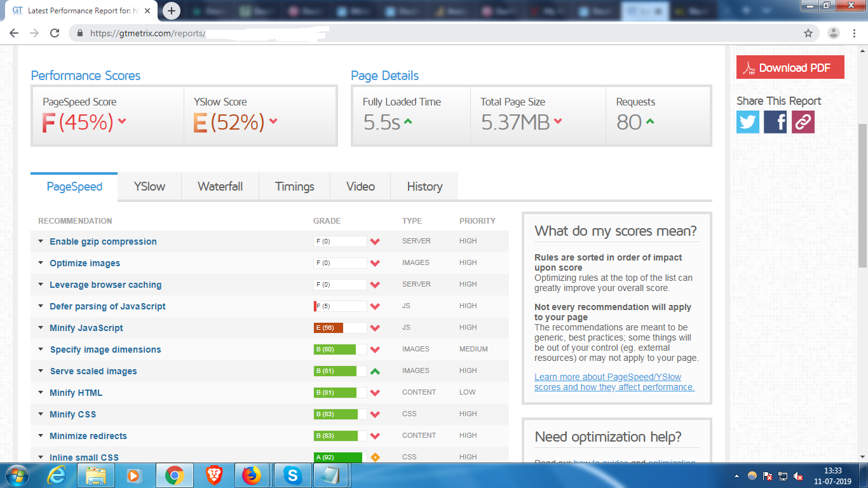
Task: Expand Specify image dimensions recommendation
Action: [41, 349]
